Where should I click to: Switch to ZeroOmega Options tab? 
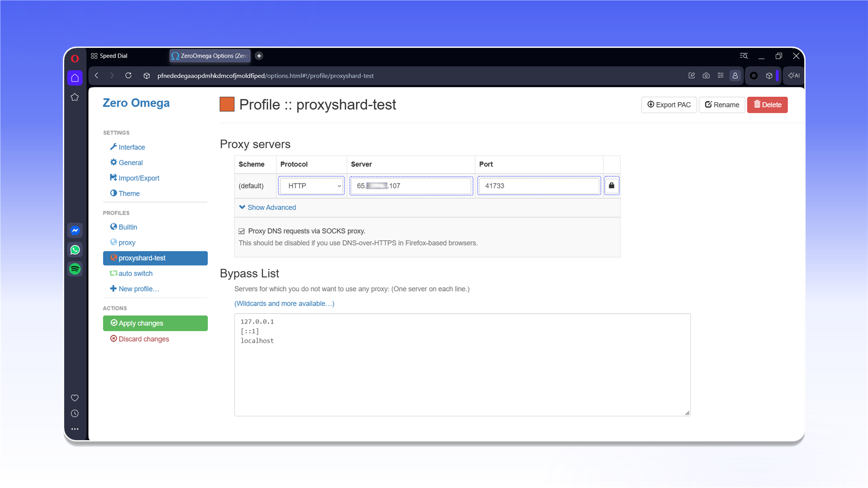point(210,56)
